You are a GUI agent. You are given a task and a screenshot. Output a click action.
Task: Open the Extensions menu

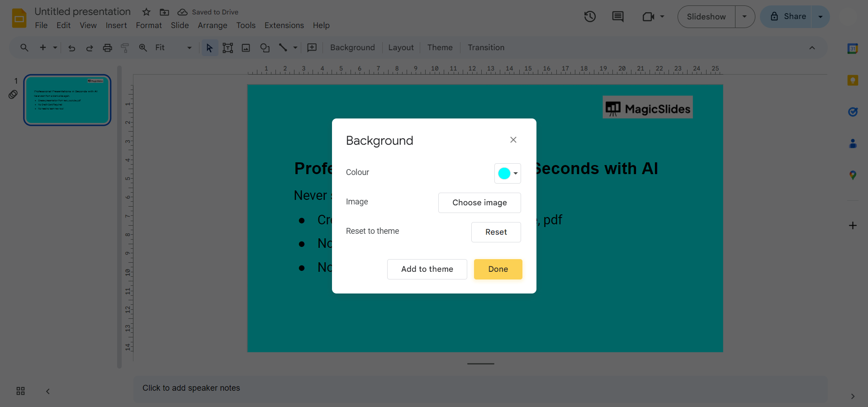coord(284,25)
